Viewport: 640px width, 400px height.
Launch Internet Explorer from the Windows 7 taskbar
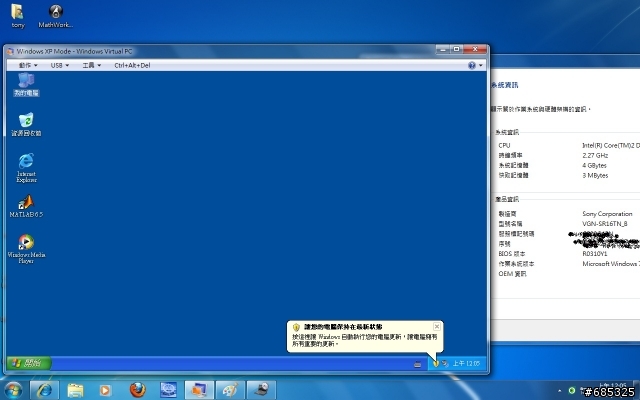[x=44, y=390]
